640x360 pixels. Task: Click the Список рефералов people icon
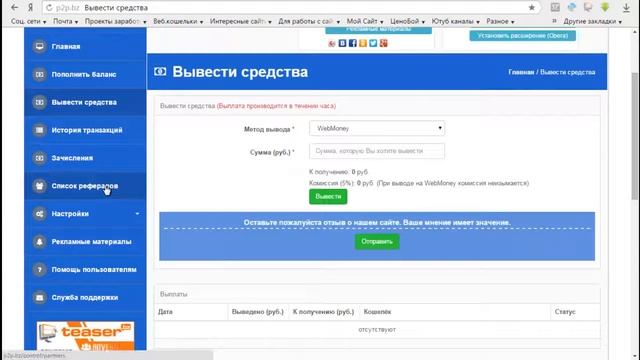(x=40, y=186)
